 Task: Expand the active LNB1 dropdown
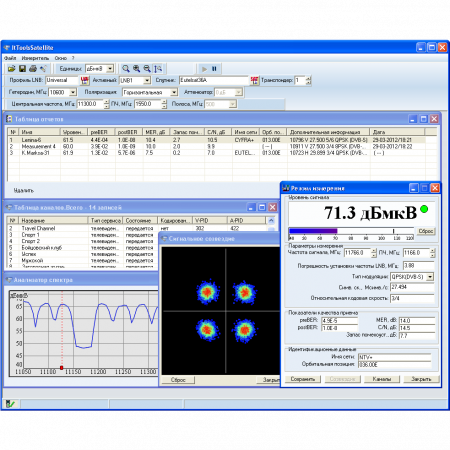pyautogui.click(x=147, y=80)
